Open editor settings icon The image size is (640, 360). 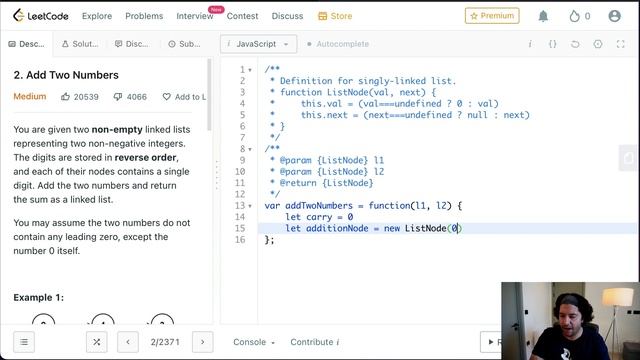pyautogui.click(x=598, y=44)
